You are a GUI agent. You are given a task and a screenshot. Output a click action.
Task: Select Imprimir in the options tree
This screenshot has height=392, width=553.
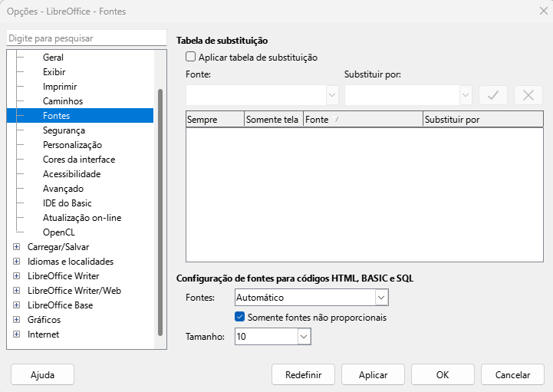pos(60,87)
